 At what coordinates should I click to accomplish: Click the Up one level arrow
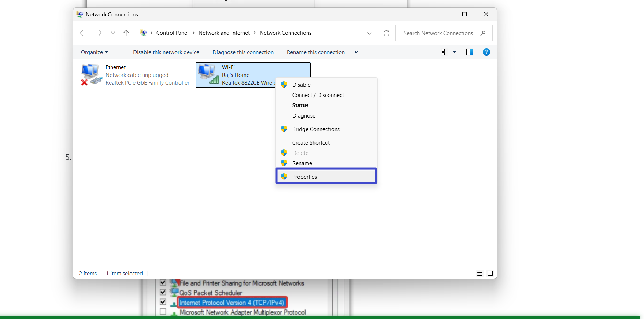[126, 33]
